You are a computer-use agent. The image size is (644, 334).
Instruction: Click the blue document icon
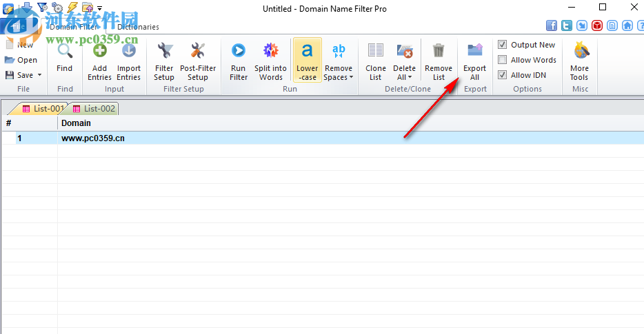612,25
